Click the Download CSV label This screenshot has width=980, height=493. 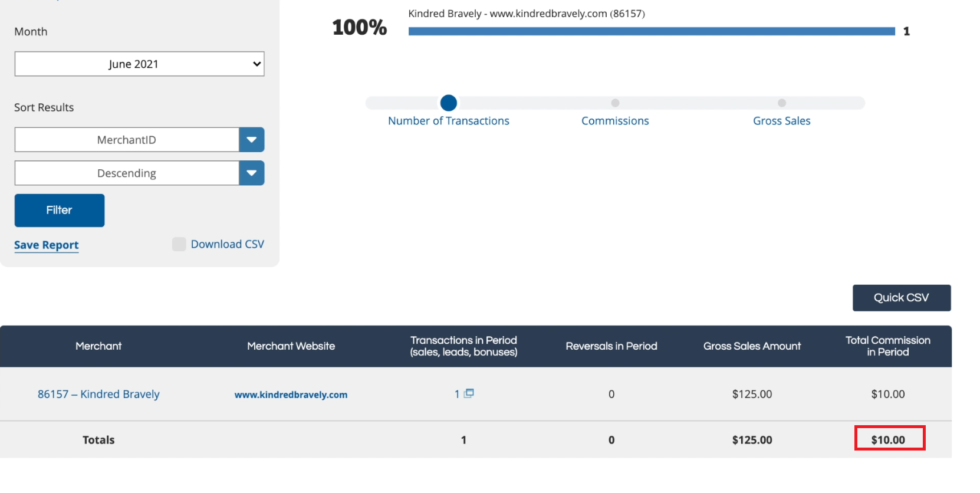tap(228, 244)
